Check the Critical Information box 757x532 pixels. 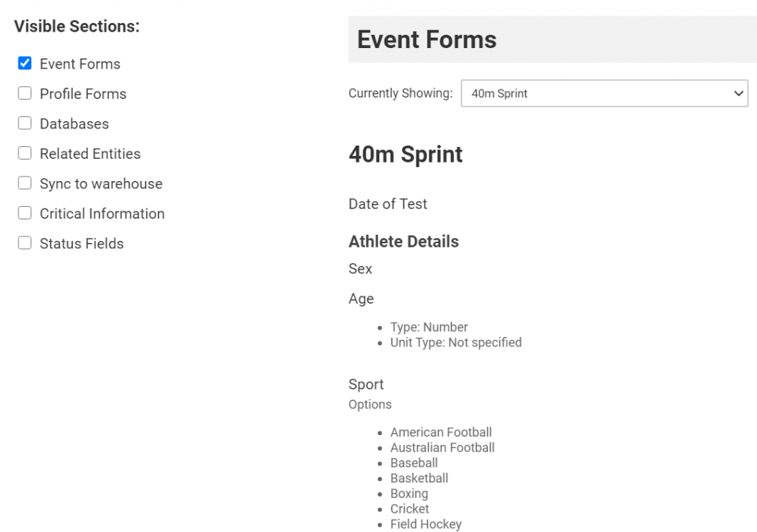24,214
